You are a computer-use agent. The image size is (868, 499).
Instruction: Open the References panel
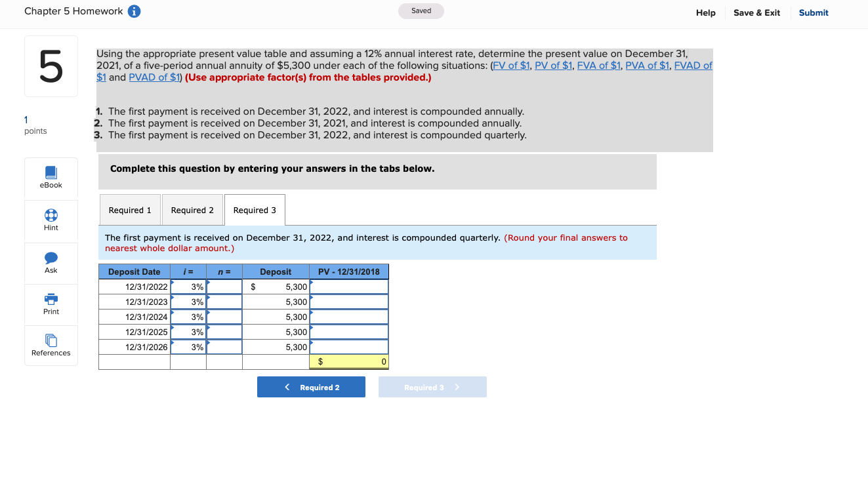(x=51, y=345)
